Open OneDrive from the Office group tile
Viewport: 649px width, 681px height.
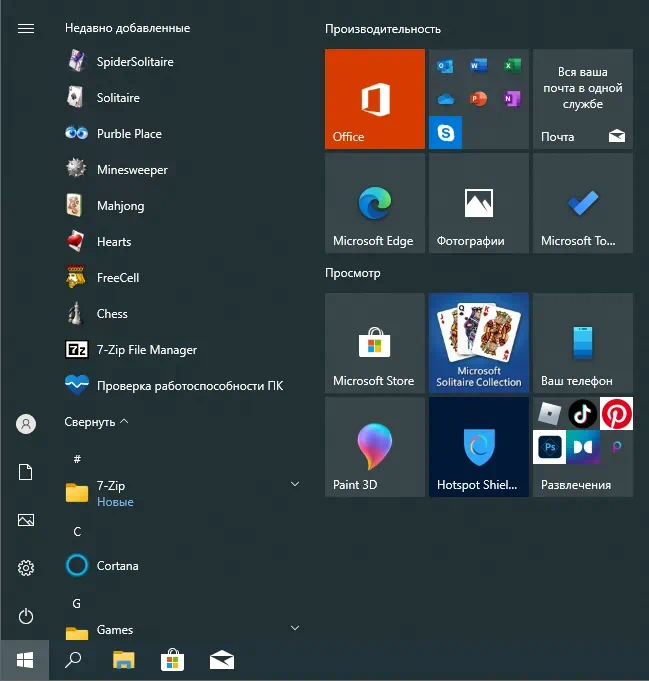[x=446, y=99]
